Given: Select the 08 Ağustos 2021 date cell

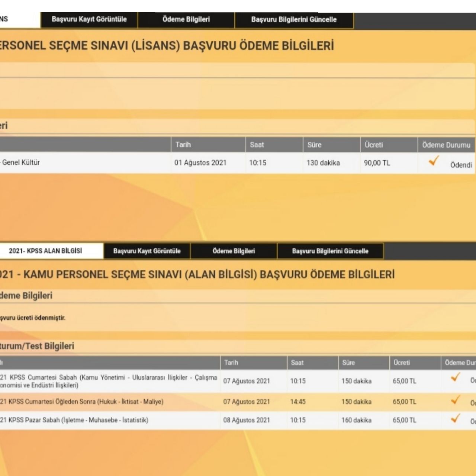Looking at the screenshot, I should click(247, 420).
